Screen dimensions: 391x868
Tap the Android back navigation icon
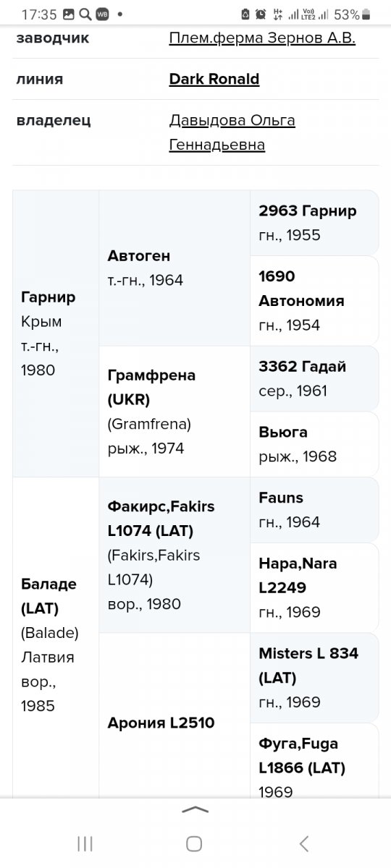304,843
